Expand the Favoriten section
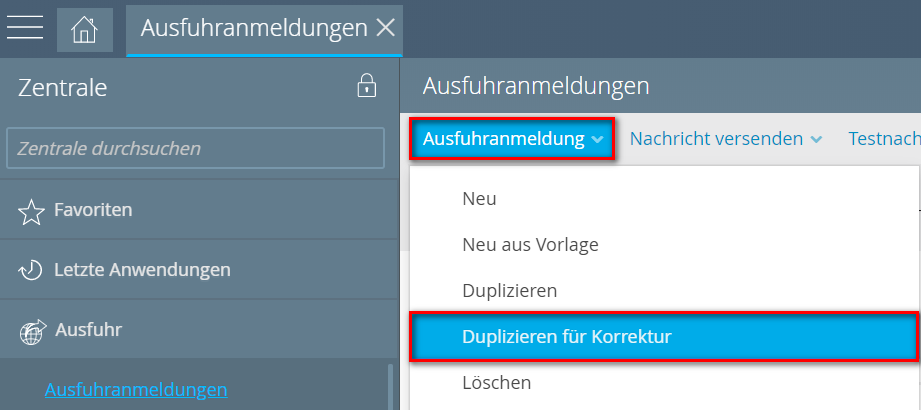 click(x=93, y=210)
